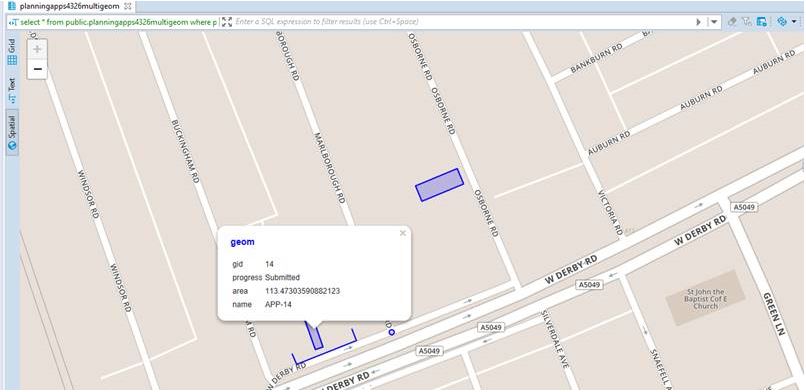Click the gid value 14 in popup
The width and height of the screenshot is (806, 392).
tap(269, 264)
